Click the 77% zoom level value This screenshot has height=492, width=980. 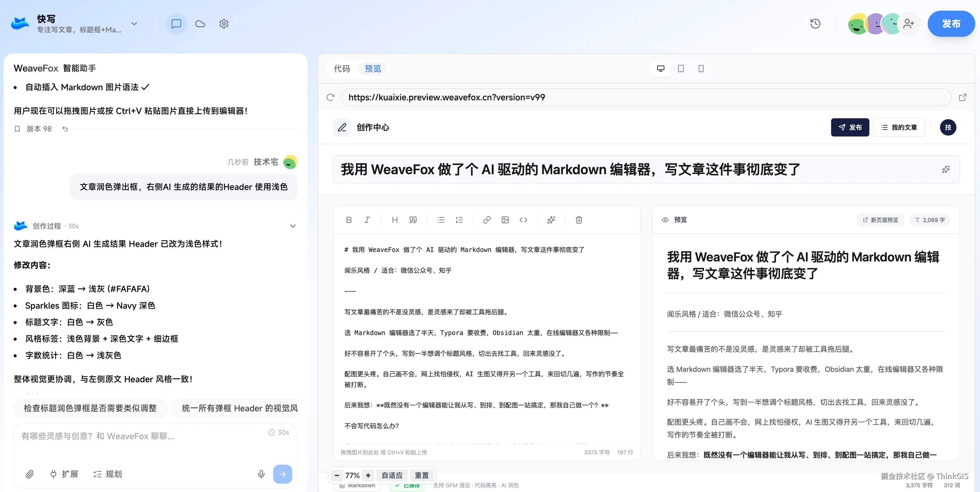coord(352,475)
